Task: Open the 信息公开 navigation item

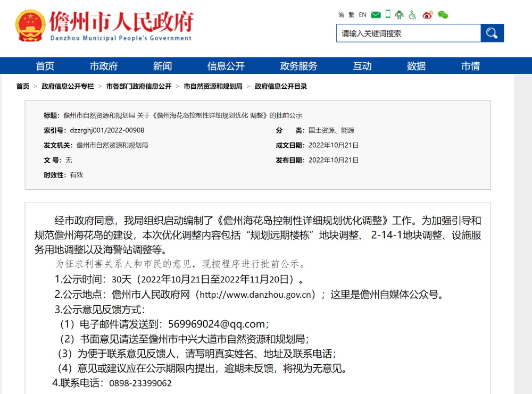Action: pos(226,66)
